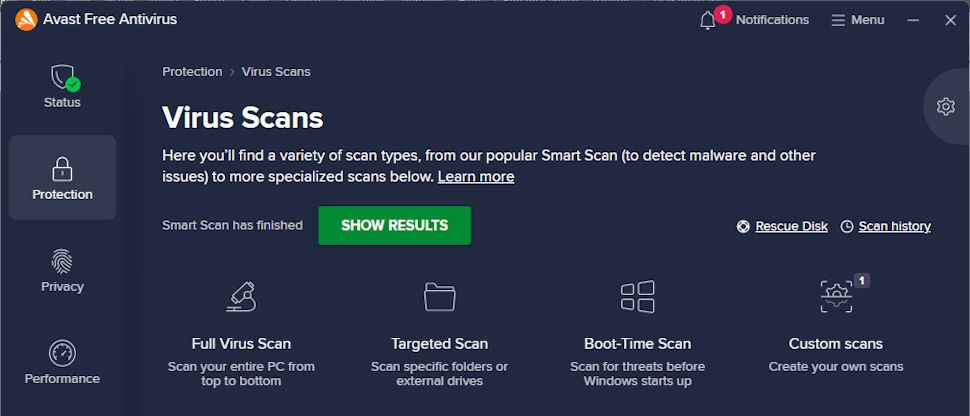Open the Status shield icon
The width and height of the screenshot is (970, 416).
[x=63, y=78]
